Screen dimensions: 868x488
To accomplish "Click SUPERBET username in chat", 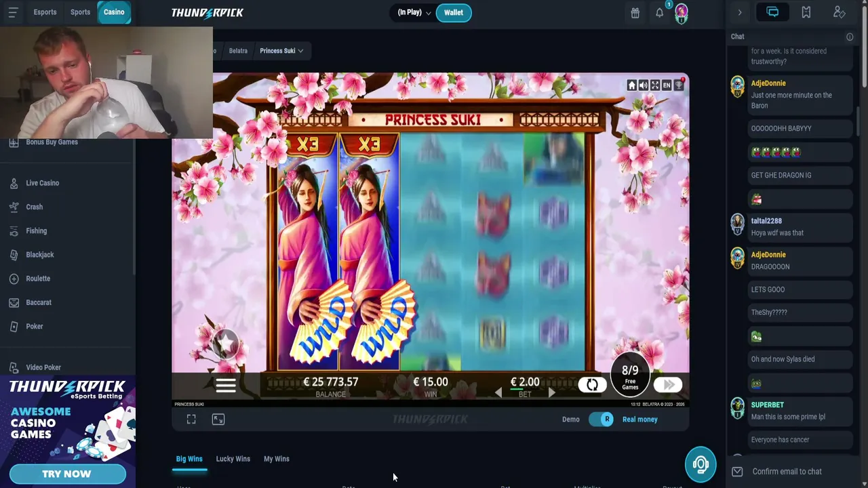I will 767,405.
